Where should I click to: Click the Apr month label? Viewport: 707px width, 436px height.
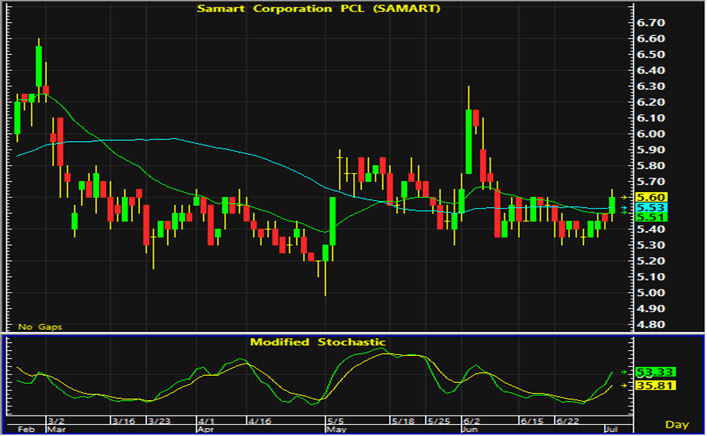[206, 429]
